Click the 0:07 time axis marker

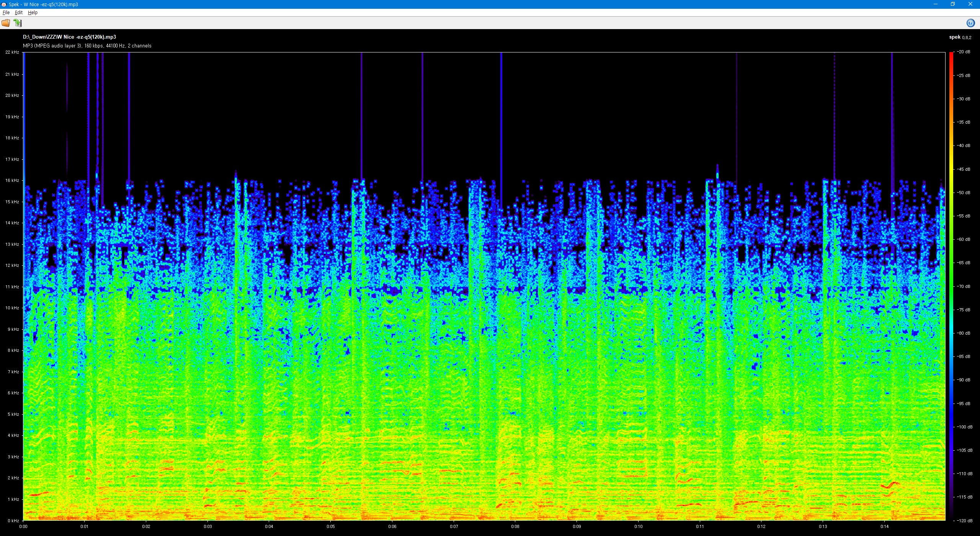[454, 526]
